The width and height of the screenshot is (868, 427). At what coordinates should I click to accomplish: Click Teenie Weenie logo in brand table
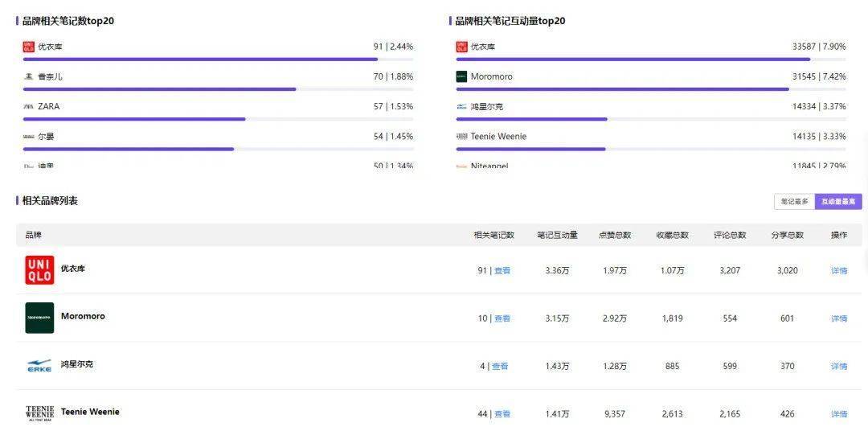[x=39, y=413]
